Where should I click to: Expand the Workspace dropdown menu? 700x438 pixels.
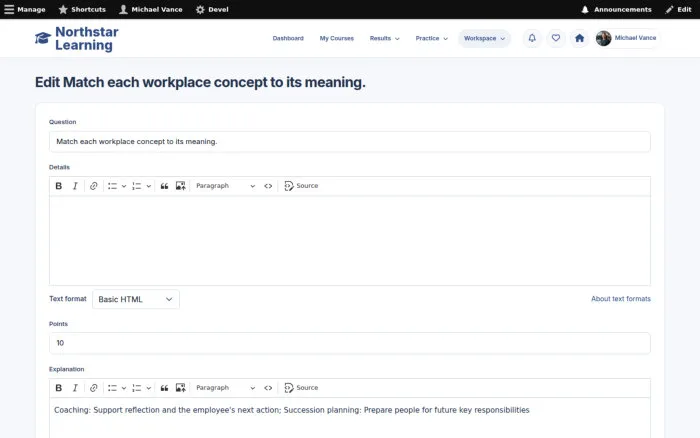[484, 38]
